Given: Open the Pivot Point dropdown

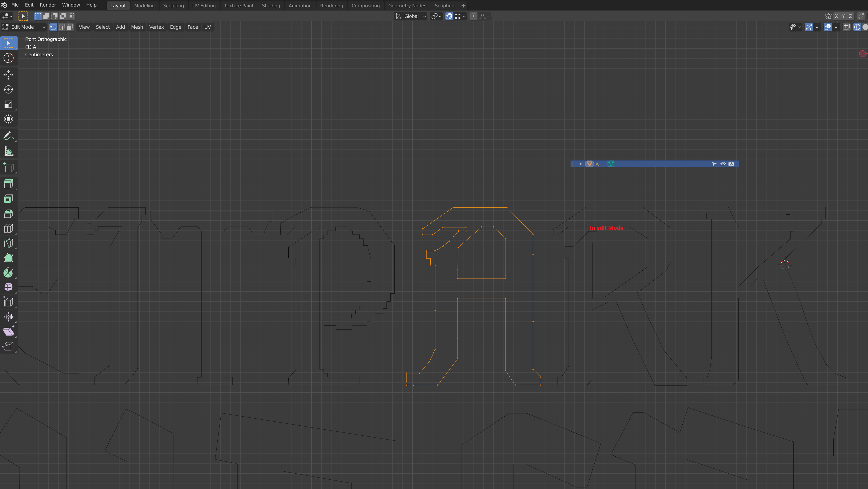Looking at the screenshot, I should coord(436,16).
